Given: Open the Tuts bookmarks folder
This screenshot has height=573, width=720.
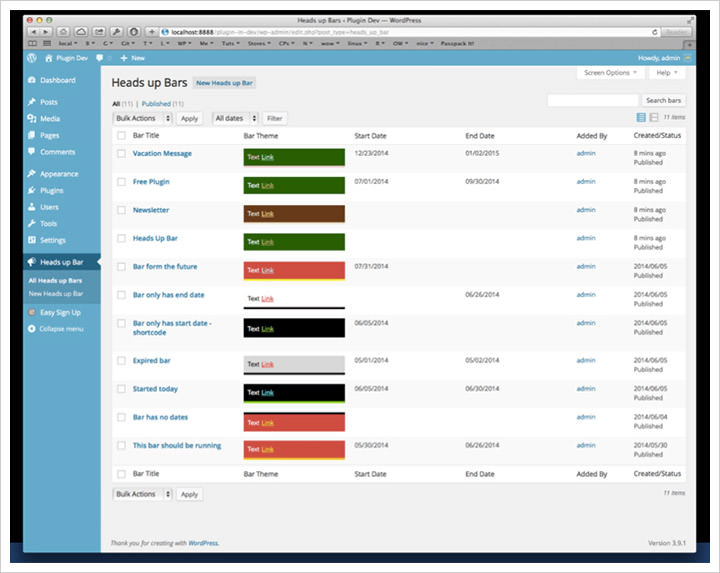Looking at the screenshot, I should click(231, 43).
